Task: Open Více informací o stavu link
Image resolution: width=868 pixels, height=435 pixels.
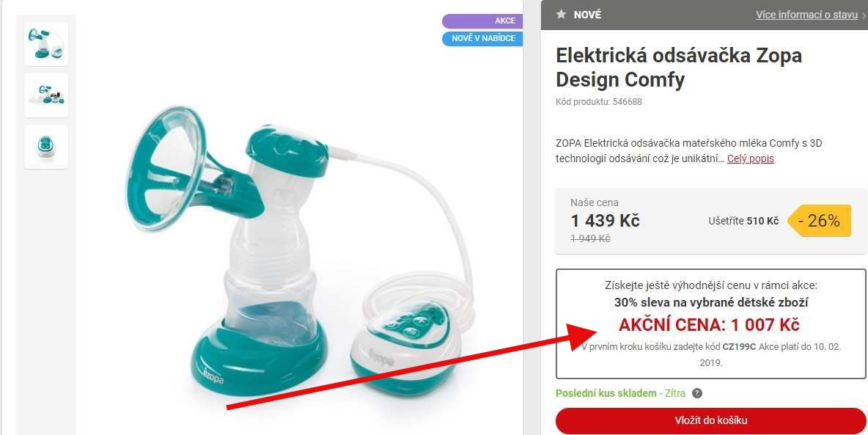Action: [806, 15]
